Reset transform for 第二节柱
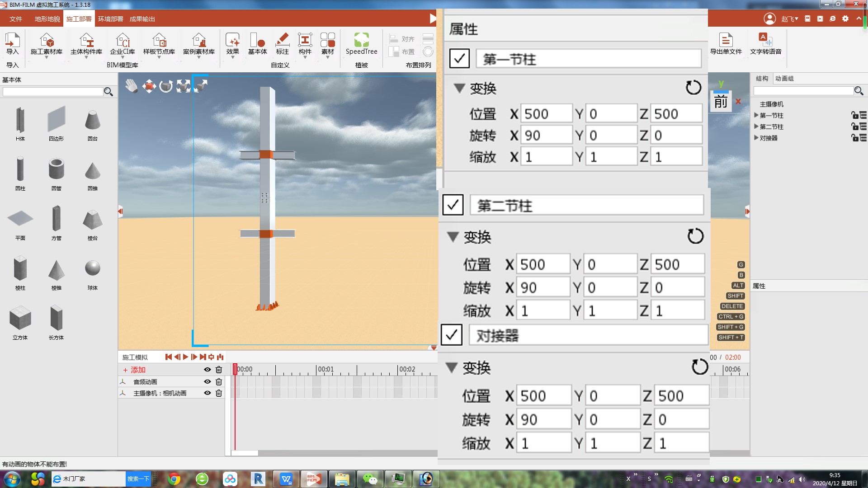868x488 pixels. click(695, 236)
